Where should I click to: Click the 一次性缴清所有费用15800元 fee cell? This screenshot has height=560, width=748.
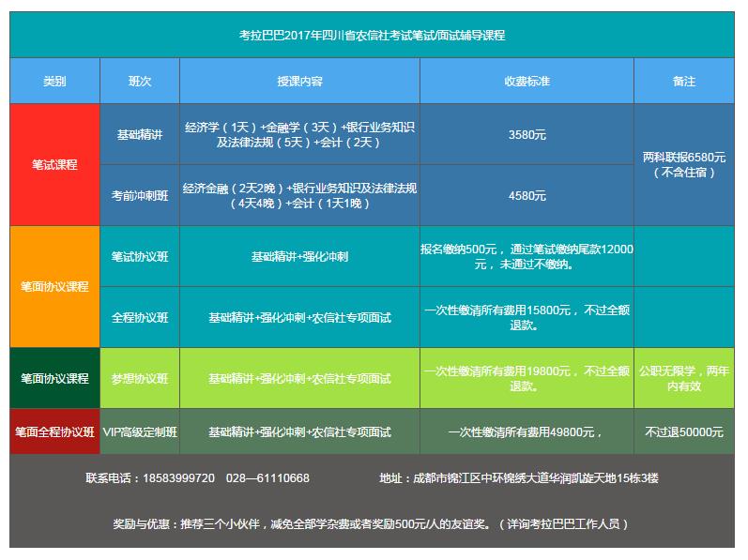[x=527, y=317]
